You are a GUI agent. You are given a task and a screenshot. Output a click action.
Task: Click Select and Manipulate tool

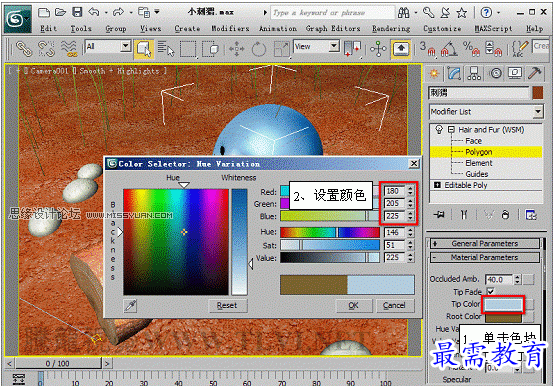(x=378, y=49)
